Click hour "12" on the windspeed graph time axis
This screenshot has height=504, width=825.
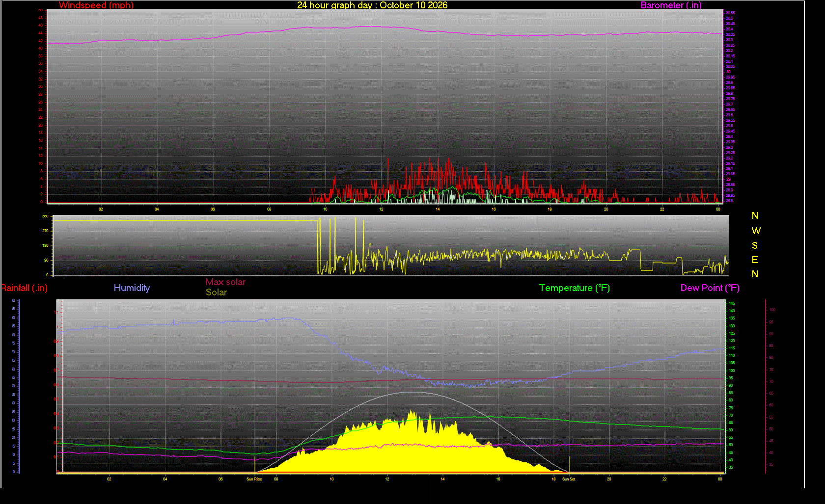click(381, 209)
